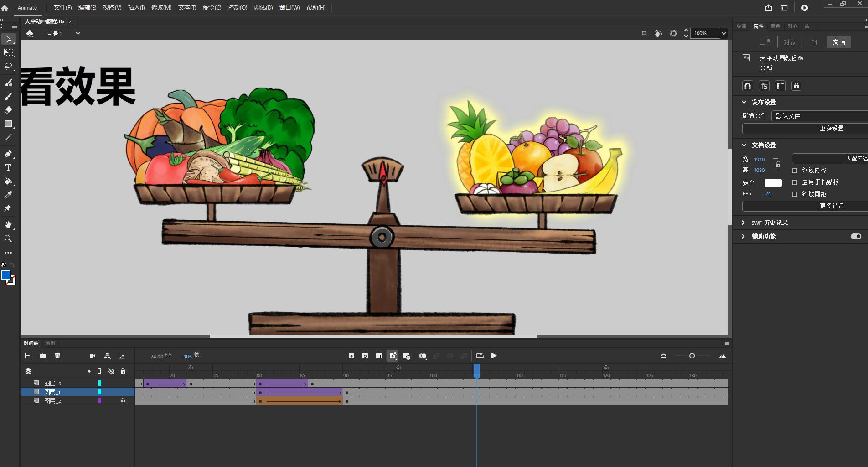Select the Free Transform tool
The image size is (868, 467).
8,53
